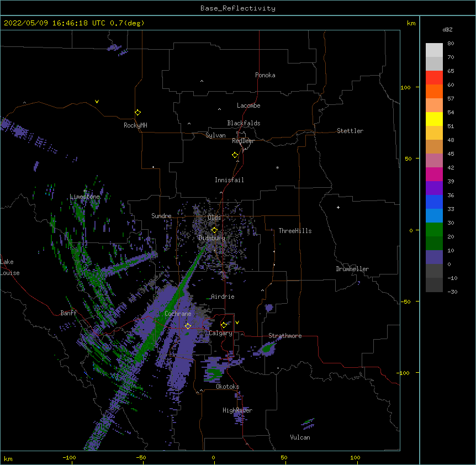
Task: Select the yellow station marker below Cochrane
Action: 188,326
